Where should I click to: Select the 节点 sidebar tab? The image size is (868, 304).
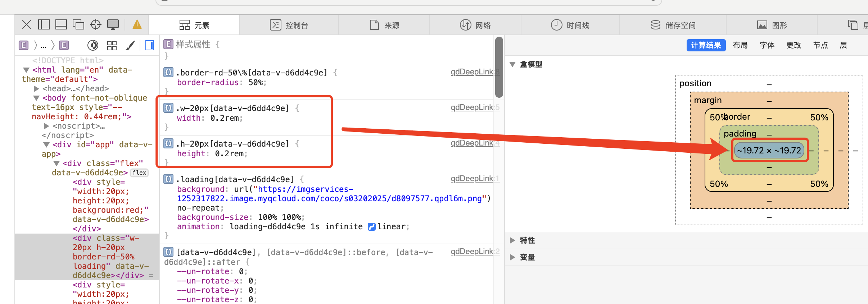tap(820, 45)
